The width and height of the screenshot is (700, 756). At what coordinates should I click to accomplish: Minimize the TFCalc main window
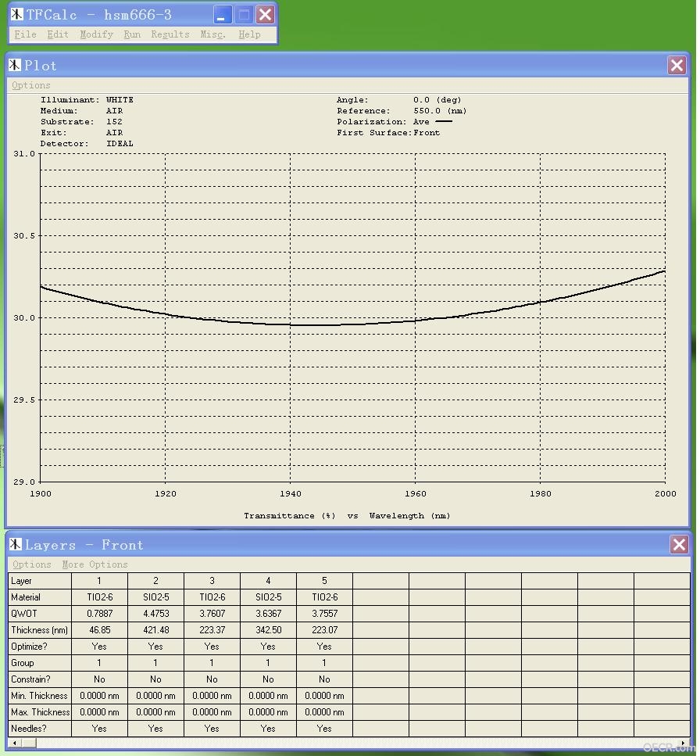pos(222,15)
